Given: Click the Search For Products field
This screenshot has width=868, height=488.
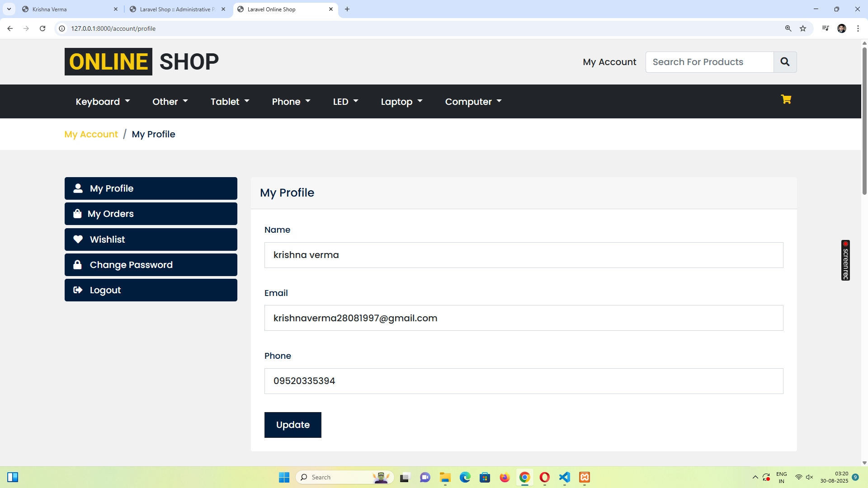Looking at the screenshot, I should 709,62.
